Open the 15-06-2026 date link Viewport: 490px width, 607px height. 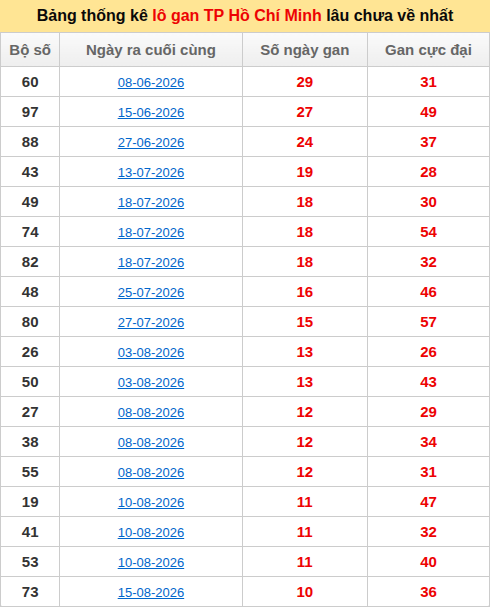click(151, 113)
